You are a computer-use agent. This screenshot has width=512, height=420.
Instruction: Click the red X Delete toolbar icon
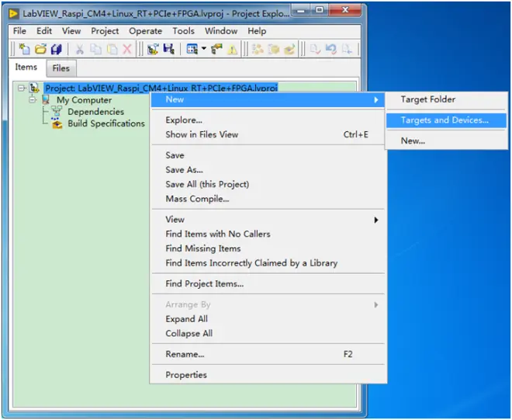[127, 50]
